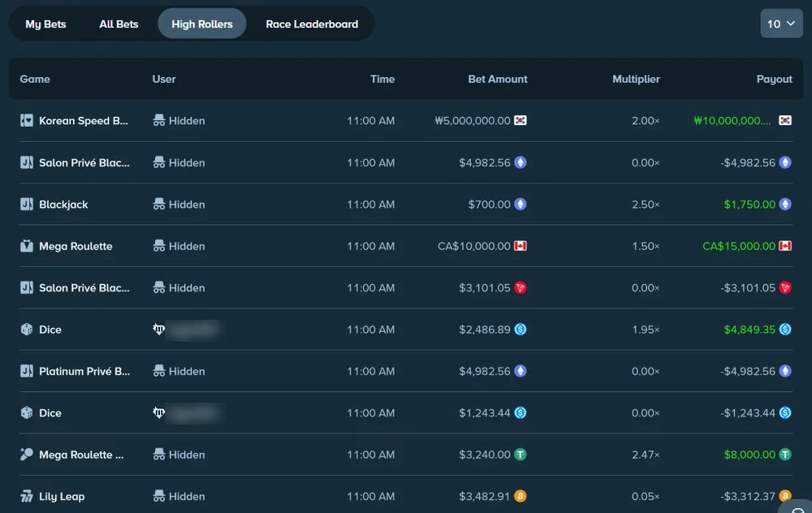The width and height of the screenshot is (812, 513).
Task: Click the Korean Speed B... game icon
Action: coord(27,121)
